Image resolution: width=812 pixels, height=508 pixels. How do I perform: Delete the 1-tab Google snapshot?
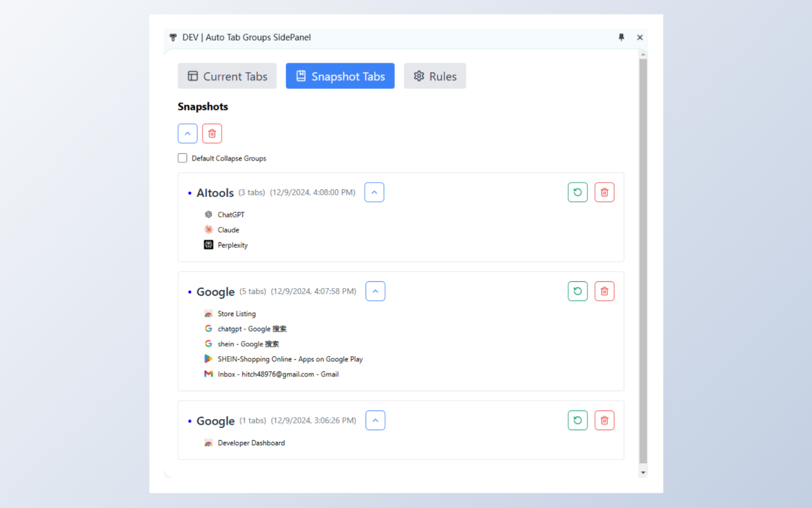(x=604, y=420)
